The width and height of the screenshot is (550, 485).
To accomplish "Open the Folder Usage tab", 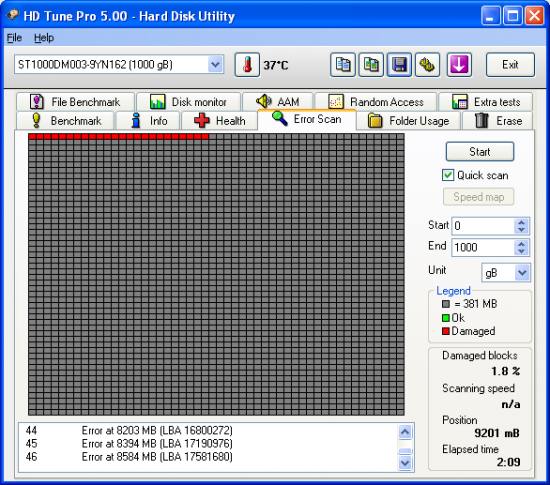I will 408,121.
